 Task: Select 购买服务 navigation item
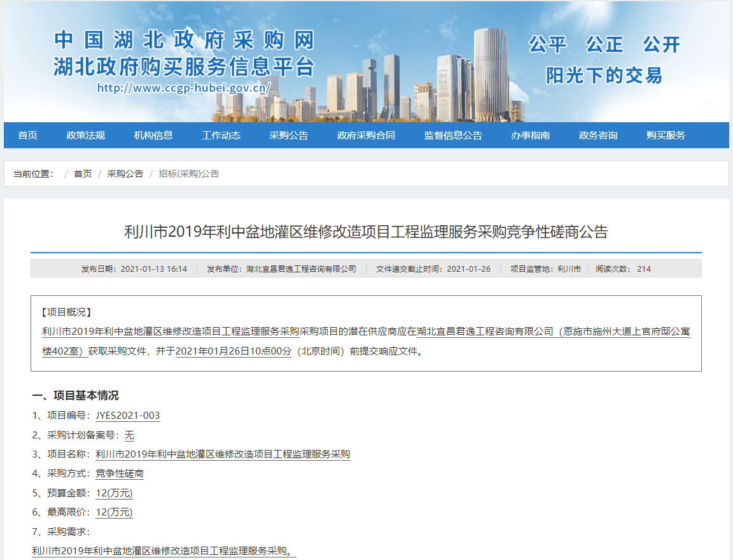click(666, 135)
